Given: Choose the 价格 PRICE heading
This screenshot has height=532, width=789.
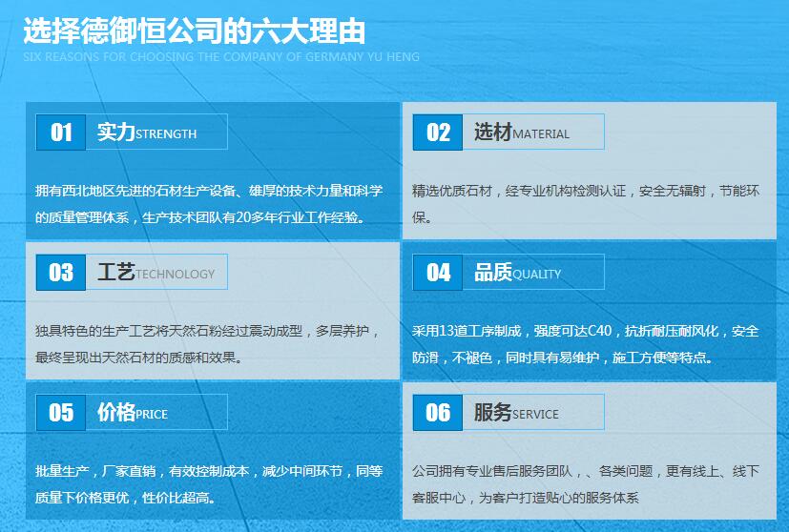Looking at the screenshot, I should tap(133, 412).
